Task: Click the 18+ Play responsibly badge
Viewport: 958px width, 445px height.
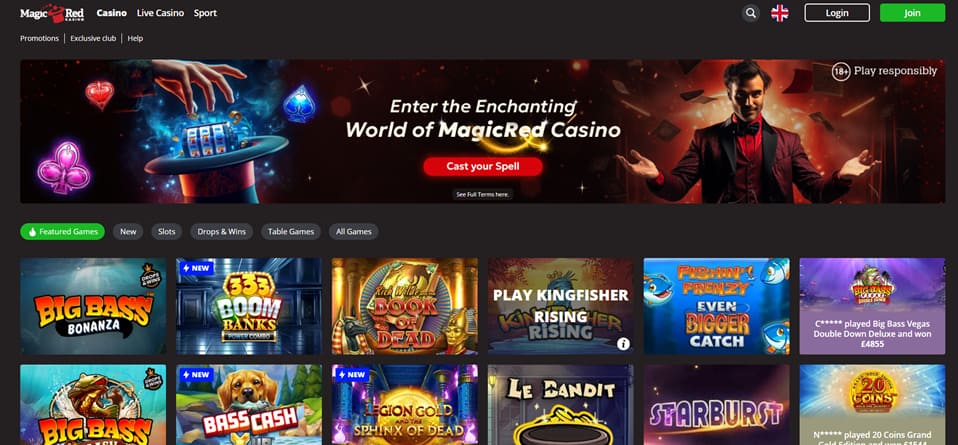Action: [884, 72]
